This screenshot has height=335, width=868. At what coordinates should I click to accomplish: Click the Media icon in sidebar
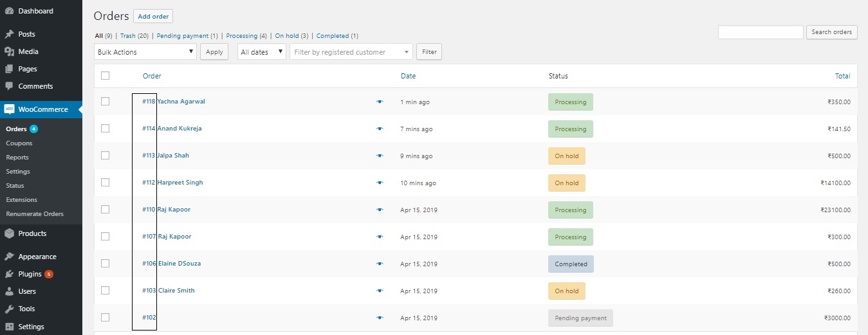(9, 51)
